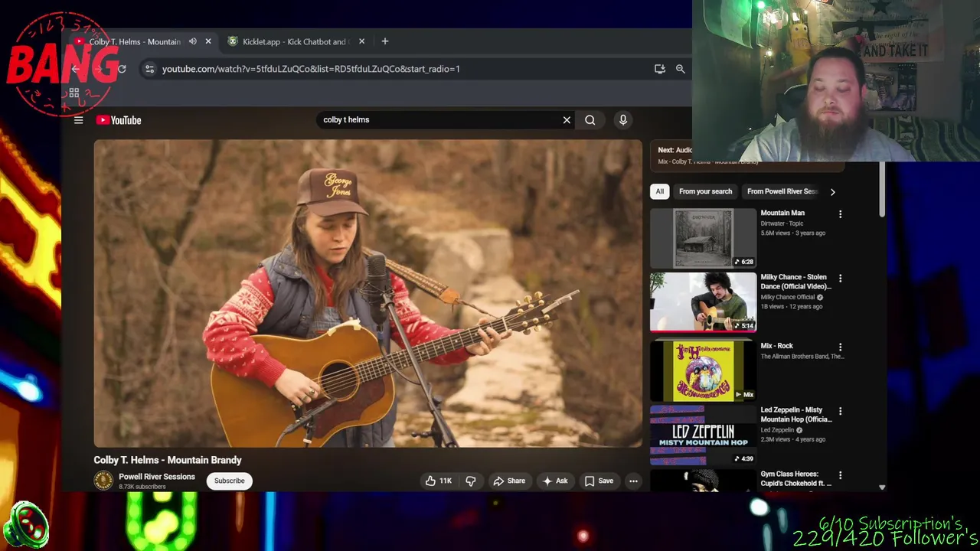This screenshot has width=980, height=551.
Task: Click the zoom magnifier in address bar
Action: pos(680,69)
